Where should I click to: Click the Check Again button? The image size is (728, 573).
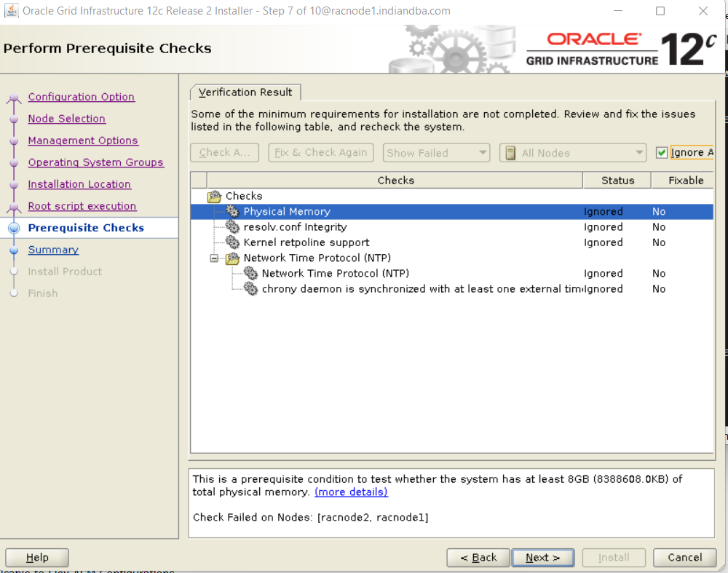tap(225, 153)
